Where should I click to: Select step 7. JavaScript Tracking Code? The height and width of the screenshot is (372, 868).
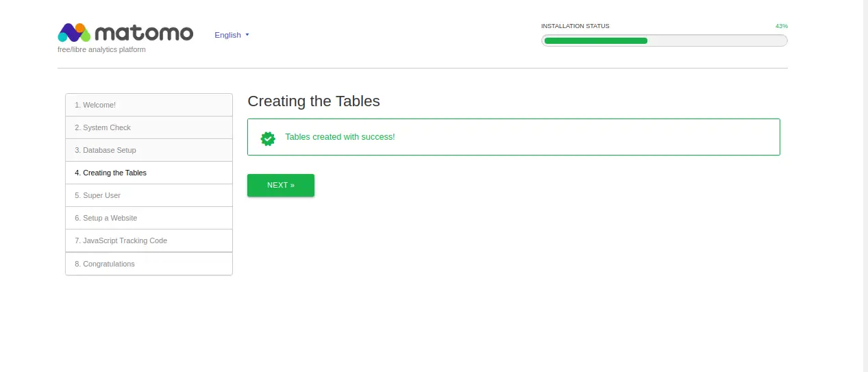coord(149,240)
